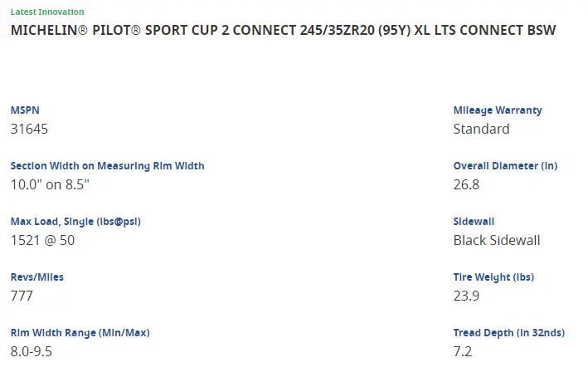
Task: Select the 26.8 diameter value
Action: pyautogui.click(x=466, y=184)
